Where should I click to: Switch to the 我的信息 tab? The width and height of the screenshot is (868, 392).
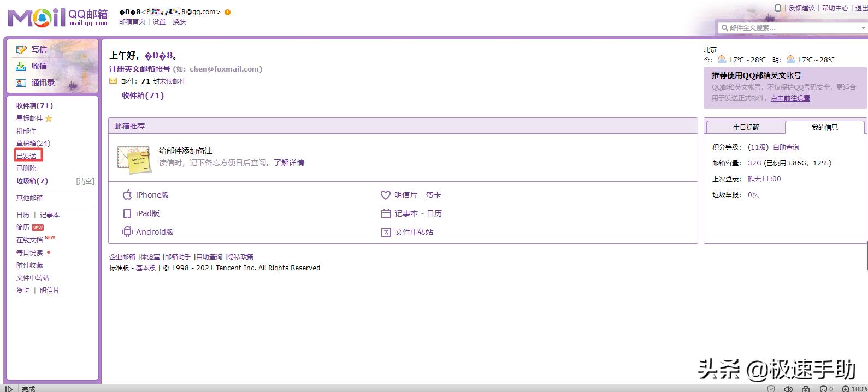[824, 127]
